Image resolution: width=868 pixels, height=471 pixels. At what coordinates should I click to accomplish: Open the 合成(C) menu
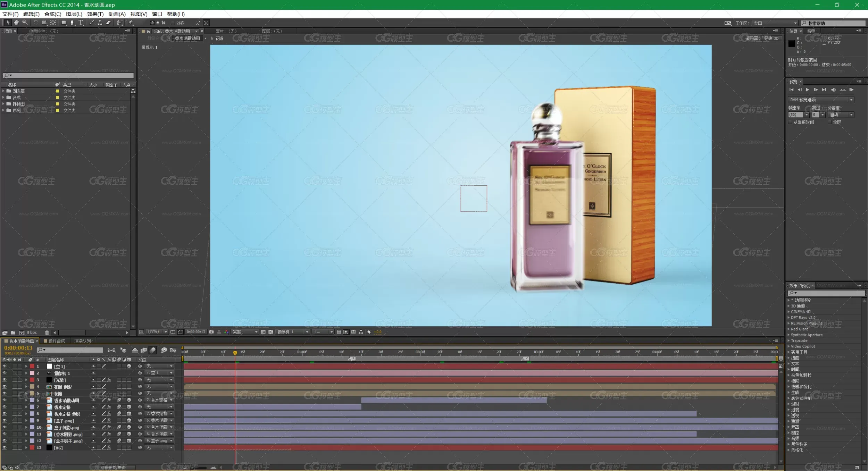tap(53, 14)
